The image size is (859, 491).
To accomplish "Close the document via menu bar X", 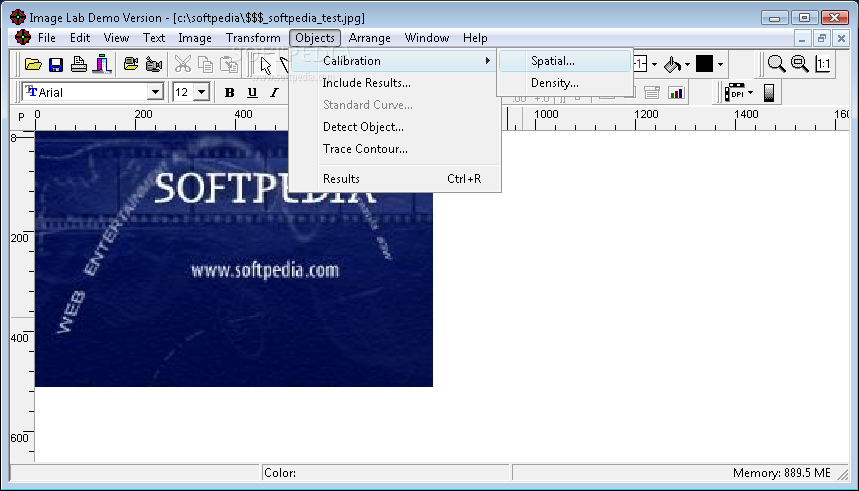I will point(841,38).
